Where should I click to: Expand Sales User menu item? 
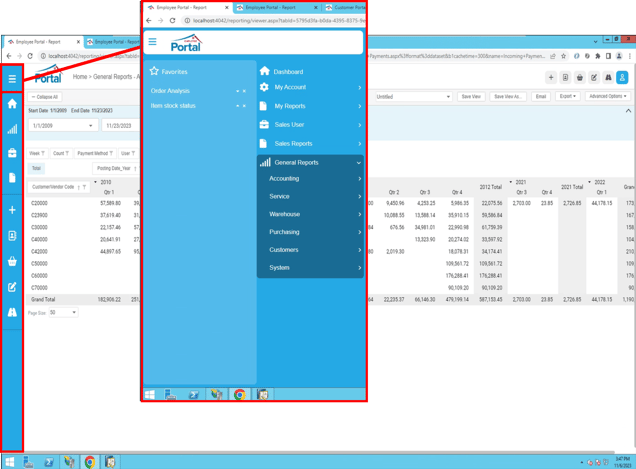(x=310, y=125)
